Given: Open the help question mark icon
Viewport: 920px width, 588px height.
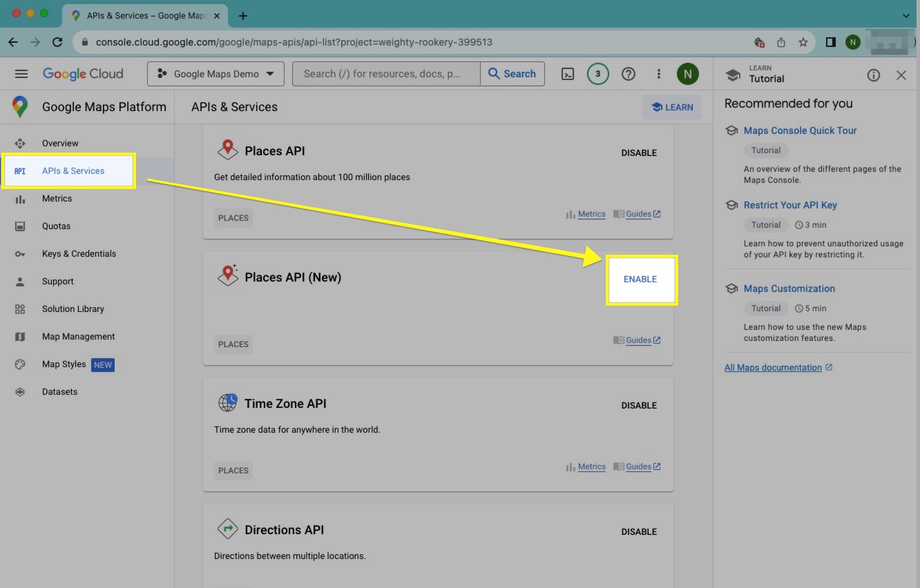Looking at the screenshot, I should coord(629,74).
